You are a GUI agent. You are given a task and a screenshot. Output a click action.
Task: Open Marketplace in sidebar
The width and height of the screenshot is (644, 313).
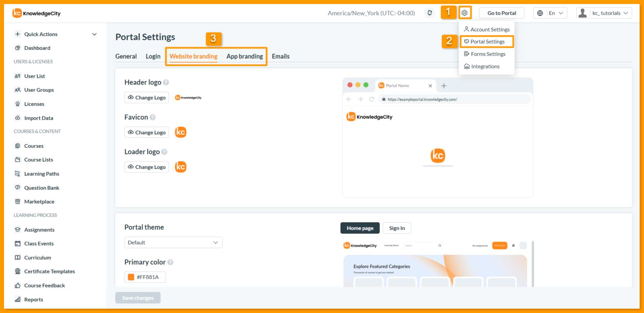coord(39,202)
